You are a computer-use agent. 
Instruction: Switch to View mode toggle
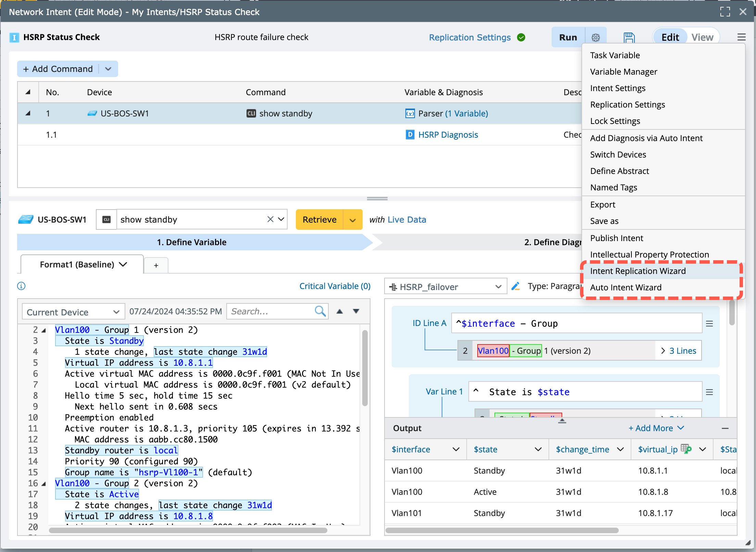[x=702, y=37]
